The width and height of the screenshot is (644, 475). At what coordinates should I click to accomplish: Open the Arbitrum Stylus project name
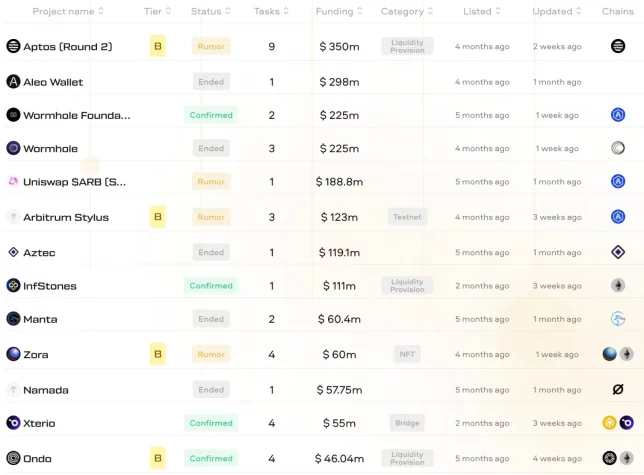tap(66, 217)
